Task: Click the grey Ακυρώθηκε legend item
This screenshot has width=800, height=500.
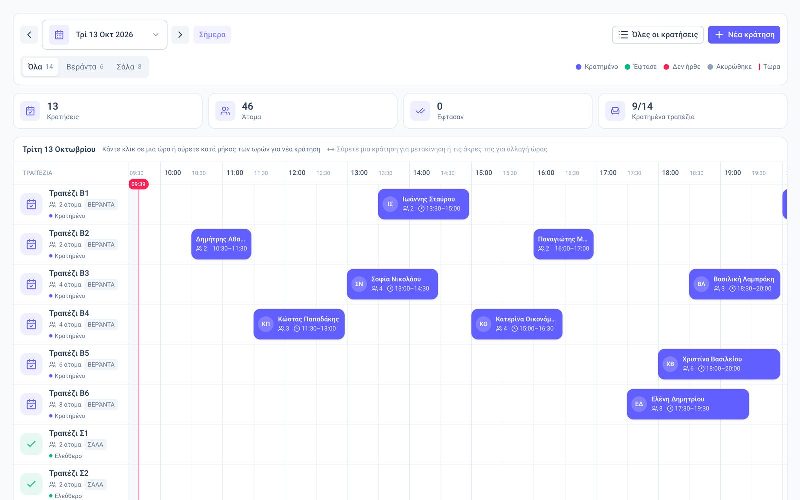Action: pos(729,67)
